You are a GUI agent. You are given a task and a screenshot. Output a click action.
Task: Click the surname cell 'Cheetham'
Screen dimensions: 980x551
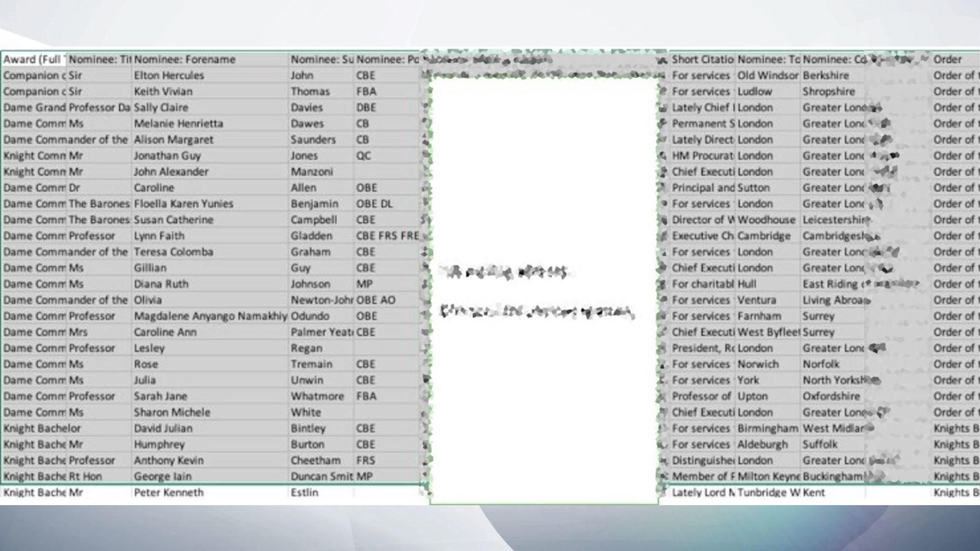click(x=321, y=460)
